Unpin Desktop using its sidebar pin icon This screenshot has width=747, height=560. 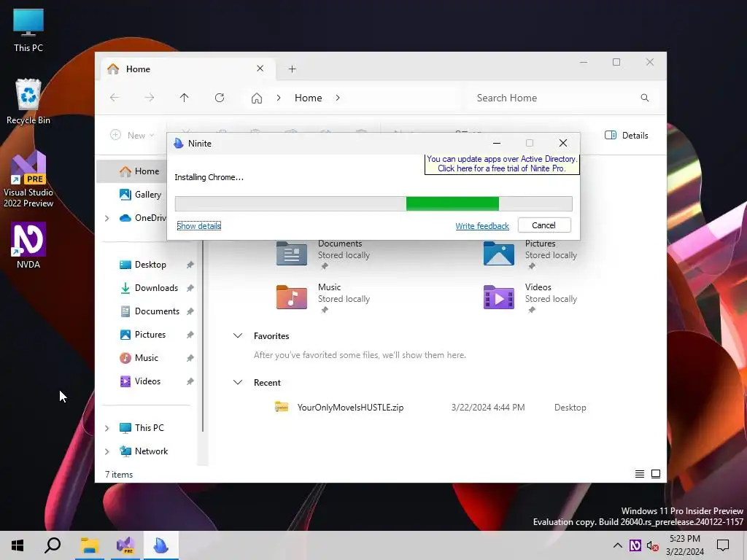point(190,265)
